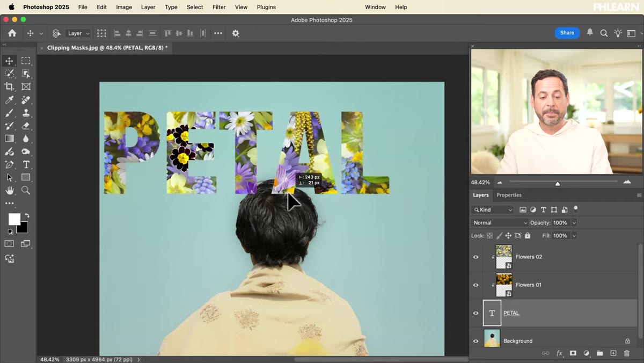644x363 pixels.
Task: Open the workspace switcher dropdown
Action: [632, 33]
